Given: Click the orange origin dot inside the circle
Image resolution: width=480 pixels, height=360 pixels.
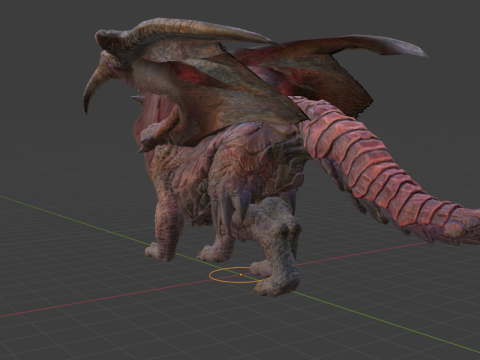Looking at the screenshot, I should click(x=241, y=275).
